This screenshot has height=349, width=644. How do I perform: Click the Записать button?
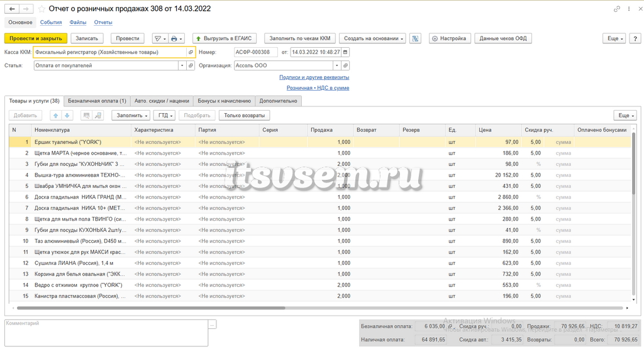[x=87, y=38]
